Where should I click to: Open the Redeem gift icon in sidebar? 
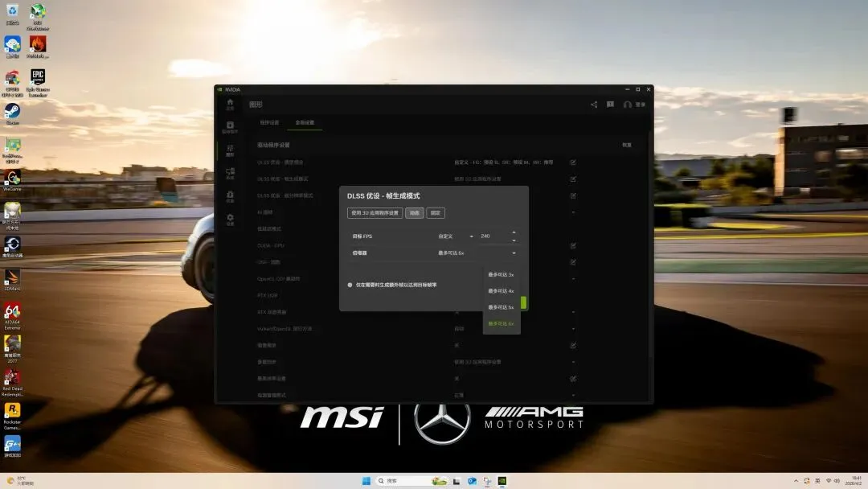click(x=230, y=196)
